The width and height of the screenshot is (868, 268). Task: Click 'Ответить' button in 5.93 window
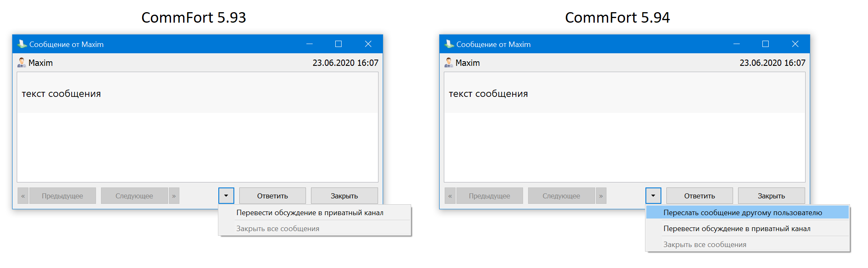pyautogui.click(x=272, y=195)
